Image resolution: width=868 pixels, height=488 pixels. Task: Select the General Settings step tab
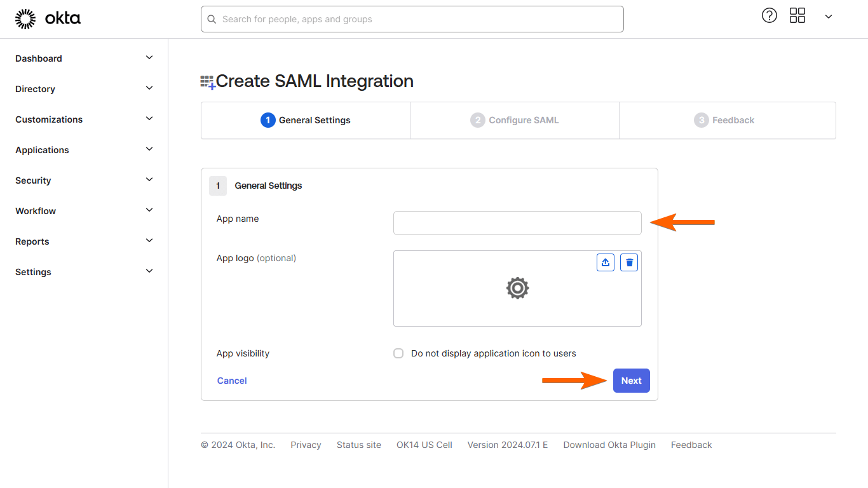pos(306,120)
